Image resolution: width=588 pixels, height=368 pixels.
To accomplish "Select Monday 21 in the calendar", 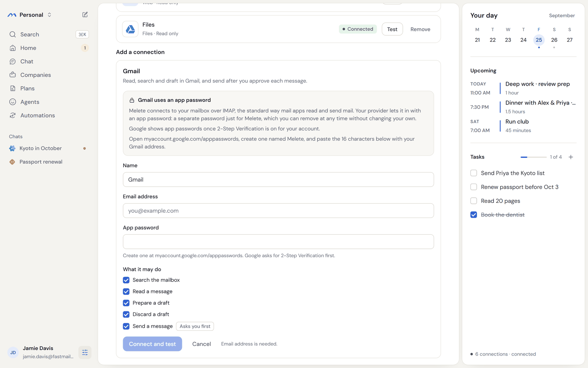I will [477, 40].
